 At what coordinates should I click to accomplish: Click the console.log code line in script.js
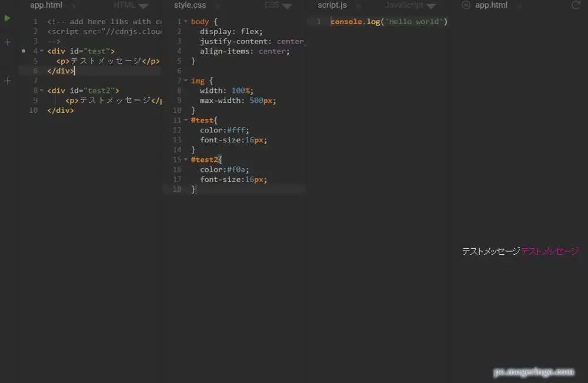click(389, 22)
